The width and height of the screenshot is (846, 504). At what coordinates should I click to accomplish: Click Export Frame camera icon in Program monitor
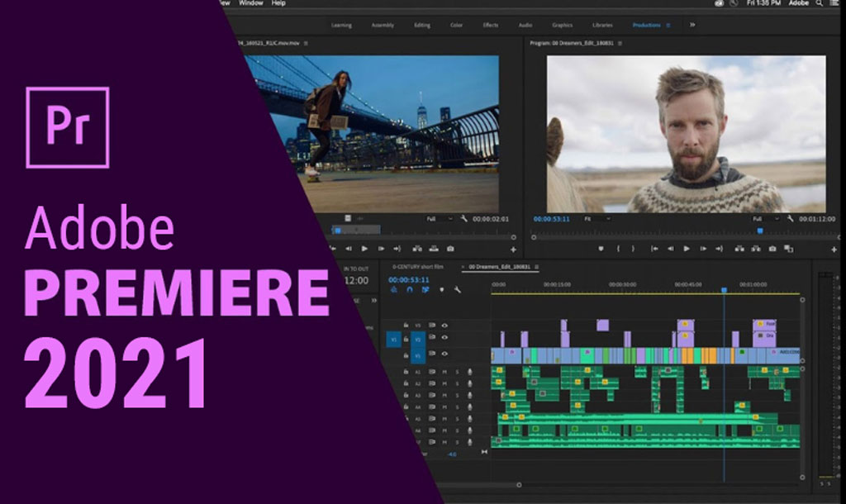pyautogui.click(x=772, y=249)
